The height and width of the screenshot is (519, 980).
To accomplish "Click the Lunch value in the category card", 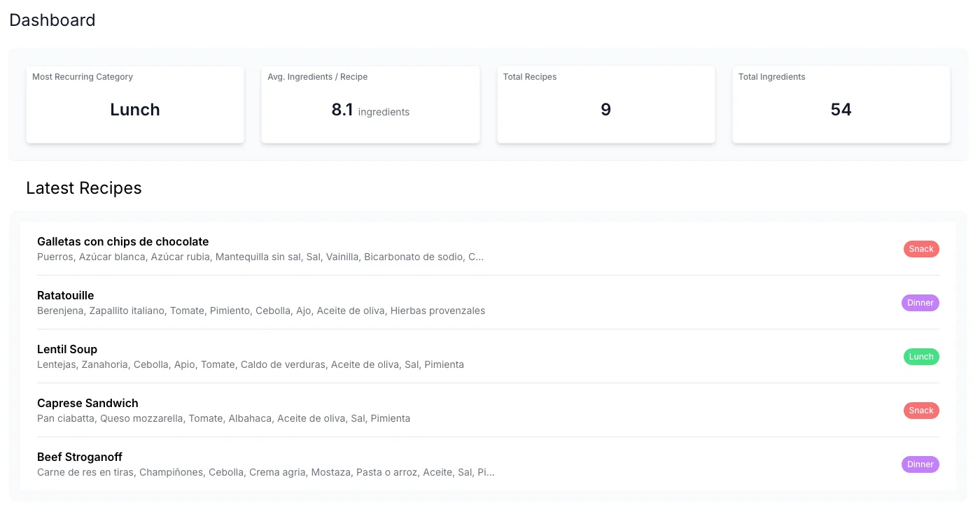I will click(134, 110).
